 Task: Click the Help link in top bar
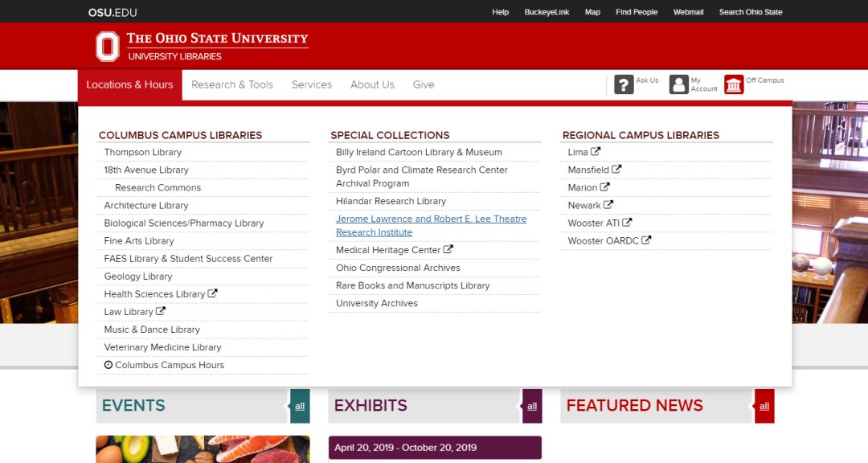click(501, 12)
